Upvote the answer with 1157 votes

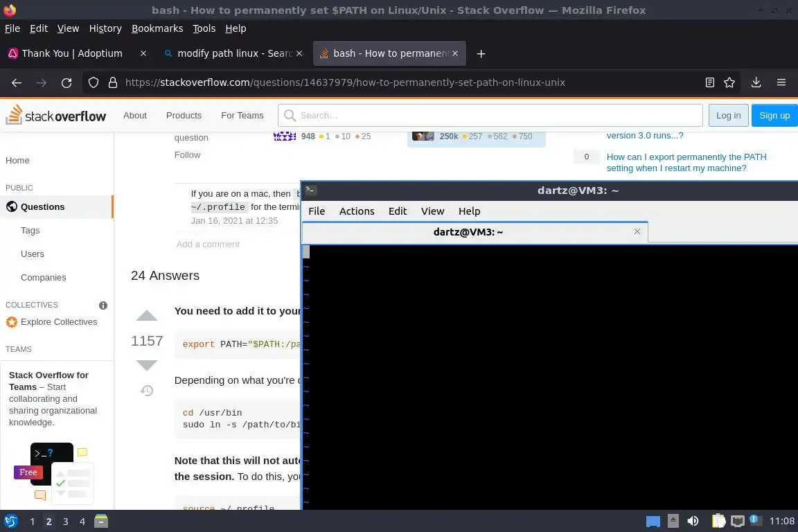(147, 316)
